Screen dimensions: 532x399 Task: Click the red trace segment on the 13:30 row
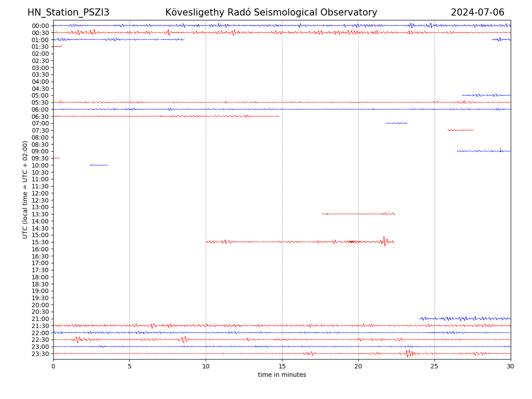pyautogui.click(x=358, y=214)
